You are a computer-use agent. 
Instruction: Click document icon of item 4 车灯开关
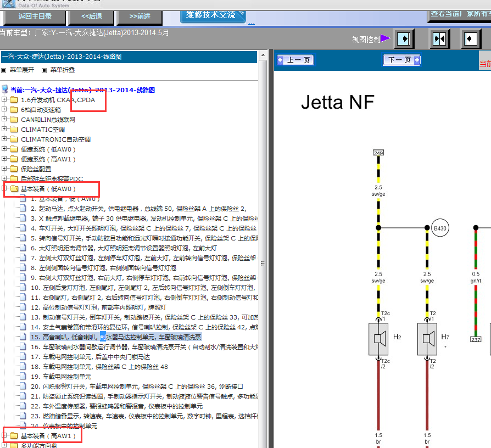pos(23,228)
